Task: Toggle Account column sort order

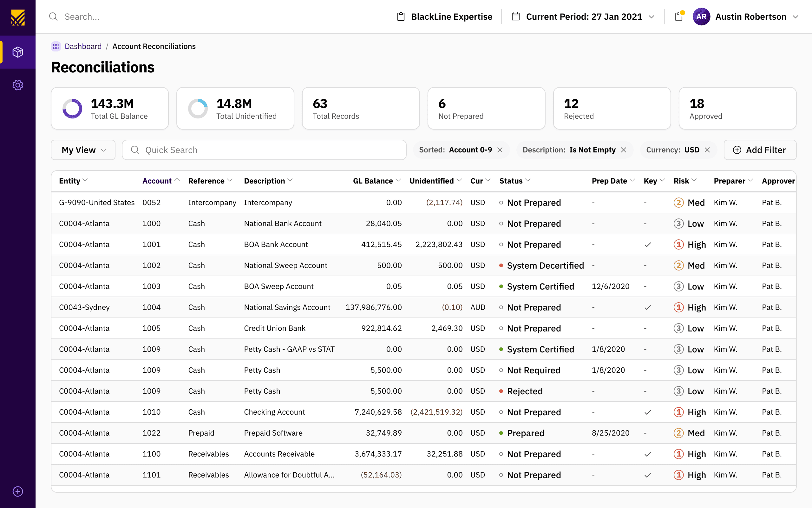Action: pyautogui.click(x=161, y=181)
